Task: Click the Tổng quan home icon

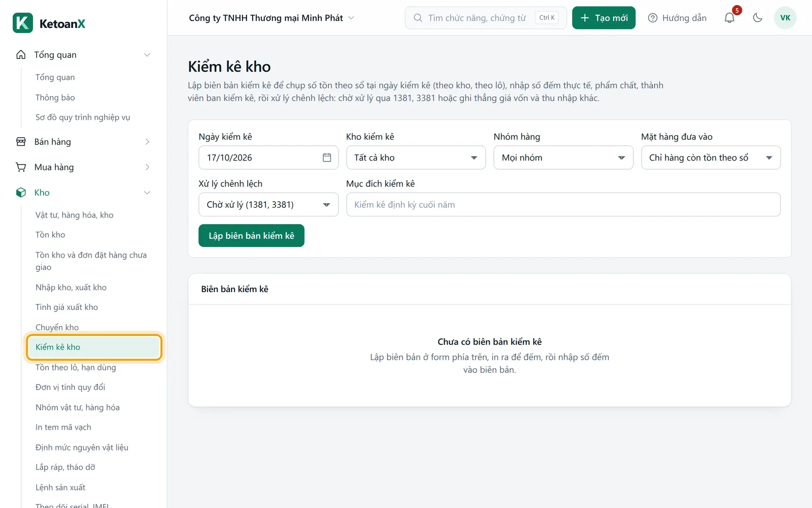Action: [21, 55]
